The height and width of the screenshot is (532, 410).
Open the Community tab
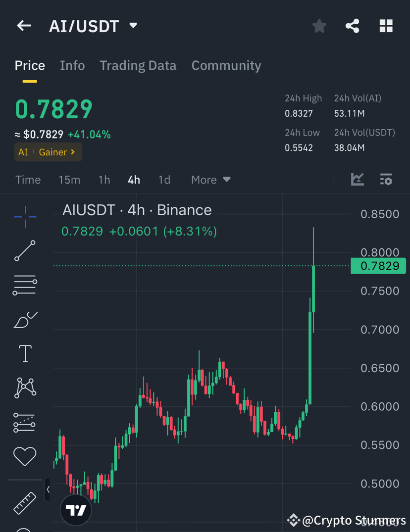(x=226, y=65)
